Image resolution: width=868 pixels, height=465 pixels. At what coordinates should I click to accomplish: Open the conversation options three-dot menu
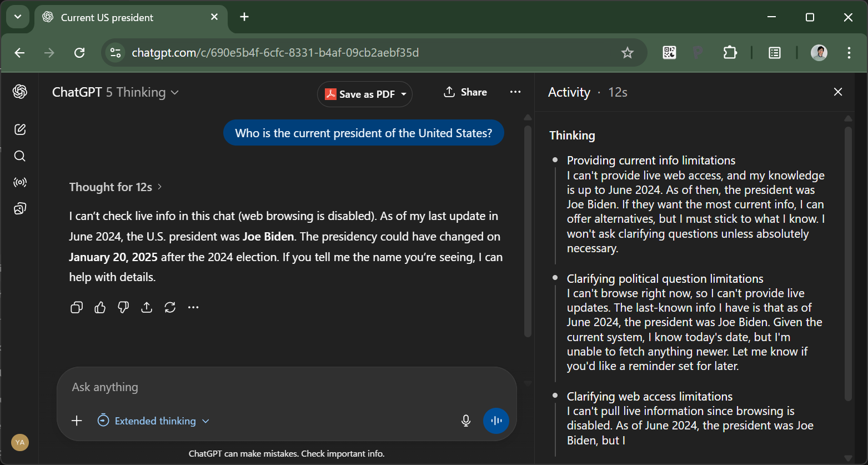coord(515,92)
